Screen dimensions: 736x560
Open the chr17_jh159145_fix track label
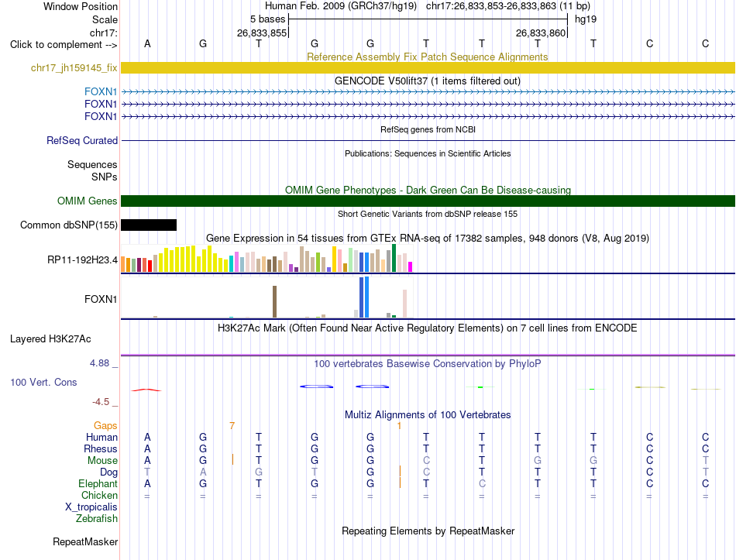[x=74, y=67]
